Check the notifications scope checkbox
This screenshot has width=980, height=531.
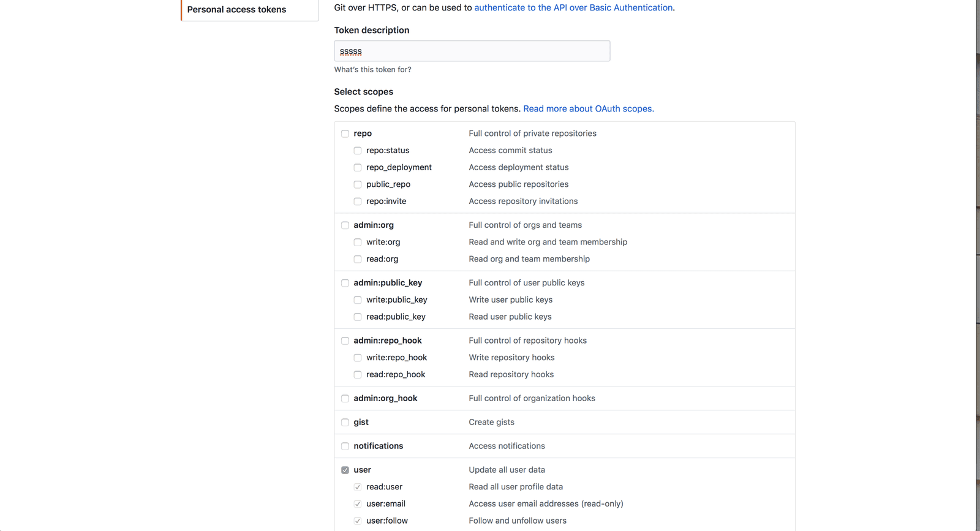(345, 446)
